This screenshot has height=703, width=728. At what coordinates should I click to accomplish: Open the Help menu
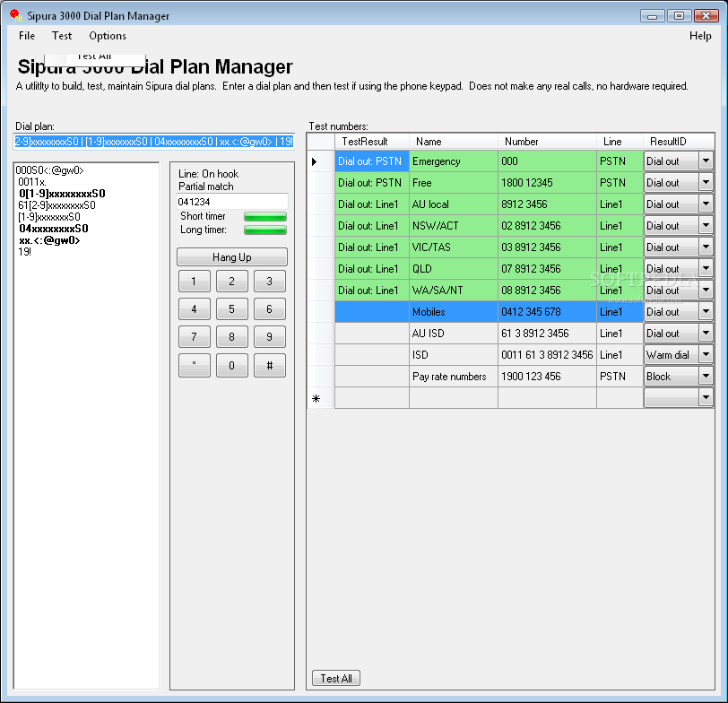point(700,36)
